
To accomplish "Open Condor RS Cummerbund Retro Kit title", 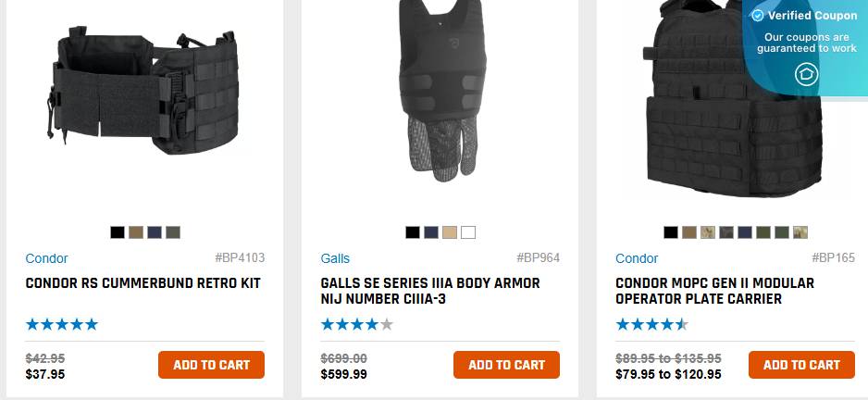I will [143, 283].
